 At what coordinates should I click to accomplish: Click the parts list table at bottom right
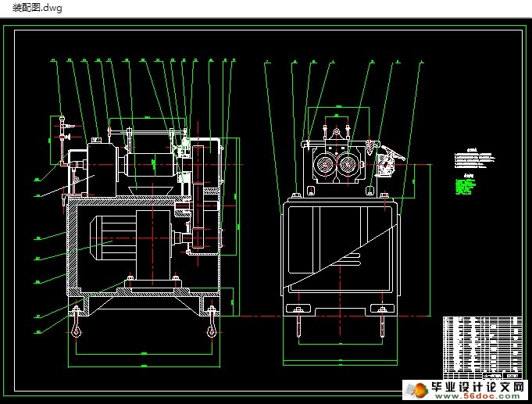pyautogui.click(x=483, y=342)
